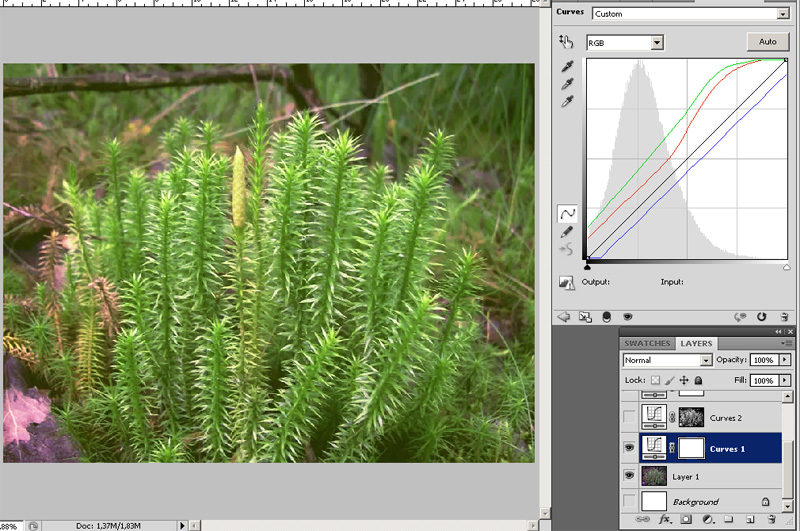Open the Curves preset dropdown showing Custom
The width and height of the screenshot is (800, 531).
[690, 14]
